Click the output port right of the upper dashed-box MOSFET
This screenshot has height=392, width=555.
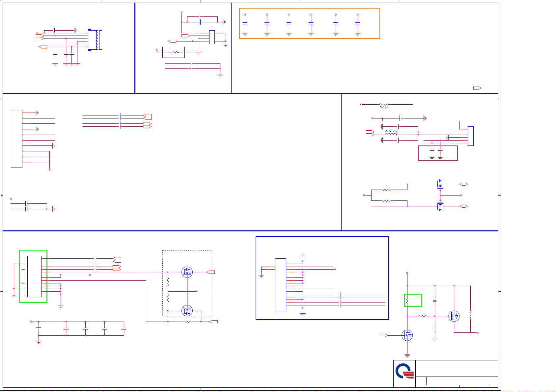click(210, 272)
